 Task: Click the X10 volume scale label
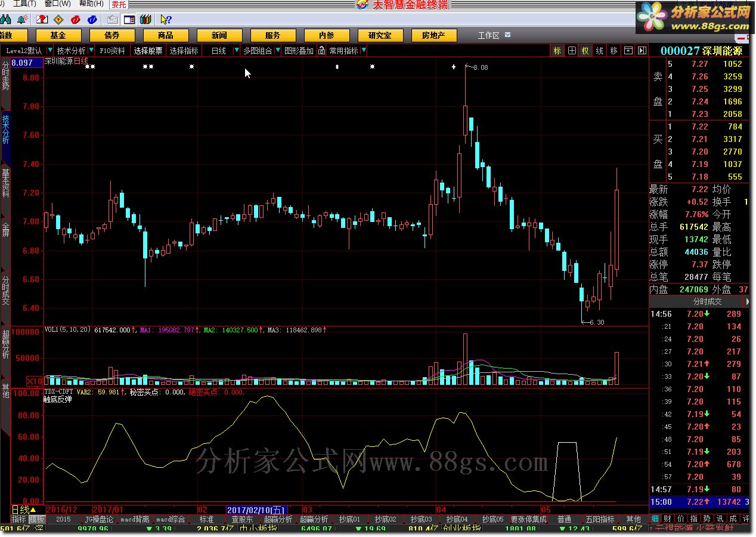(x=35, y=381)
